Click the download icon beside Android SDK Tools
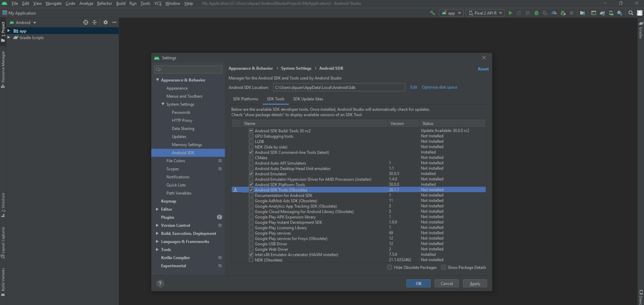Image resolution: width=644 pixels, height=305 pixels. (235, 190)
